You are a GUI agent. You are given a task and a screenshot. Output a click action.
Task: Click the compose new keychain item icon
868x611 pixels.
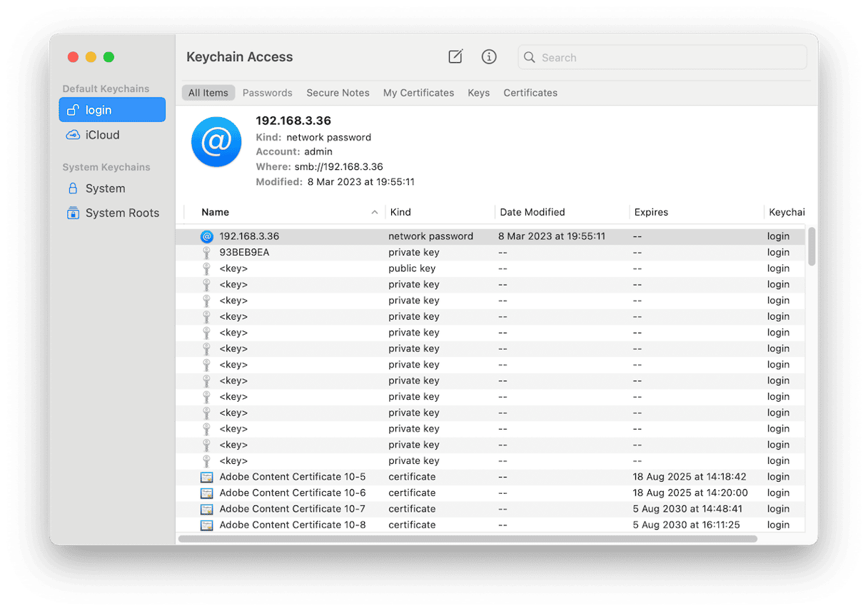click(x=455, y=57)
